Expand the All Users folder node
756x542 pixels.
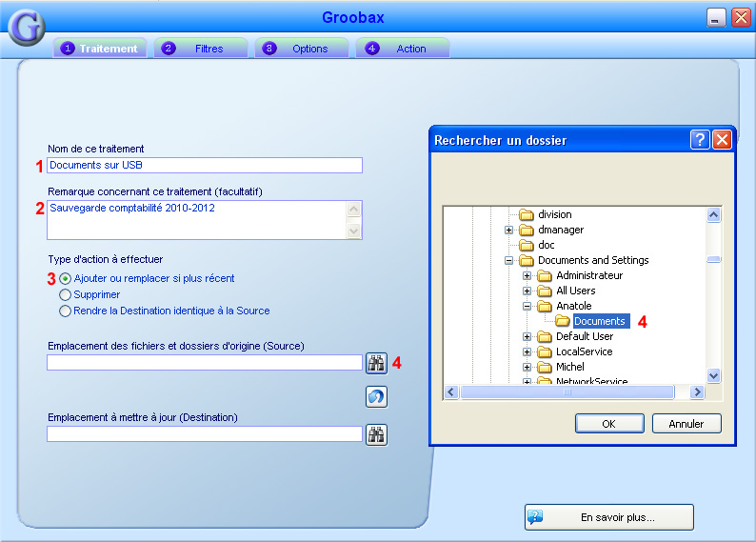[527, 291]
